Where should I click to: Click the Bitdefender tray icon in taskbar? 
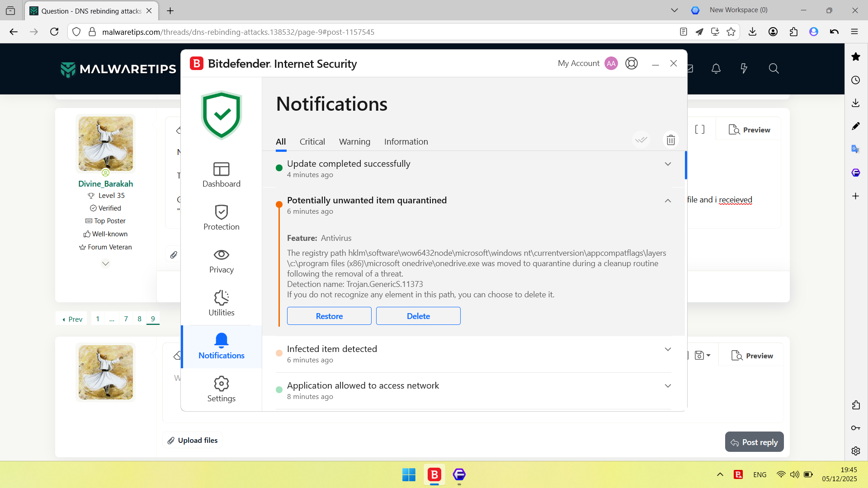(x=738, y=474)
